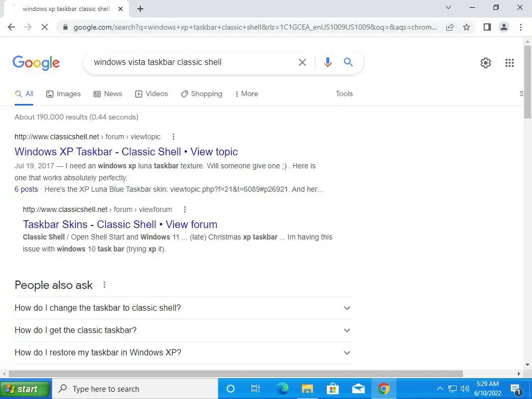532x399 pixels.
Task: Open the Google apps grid
Action: pos(509,63)
